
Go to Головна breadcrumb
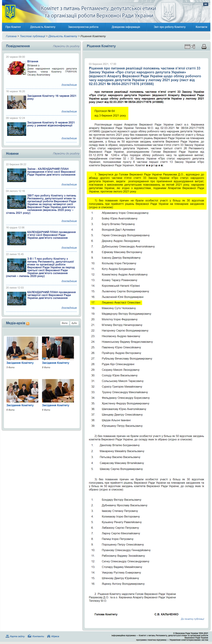(x=11, y=36)
